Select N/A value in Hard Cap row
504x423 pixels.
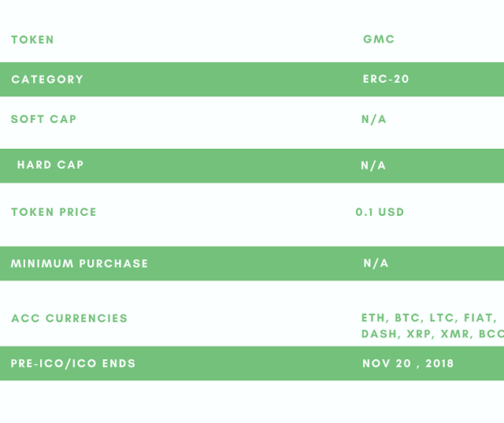coord(373,165)
